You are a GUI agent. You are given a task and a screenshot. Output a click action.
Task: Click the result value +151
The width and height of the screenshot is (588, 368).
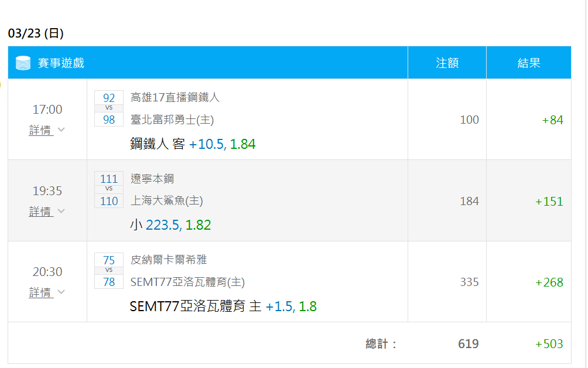click(x=549, y=202)
